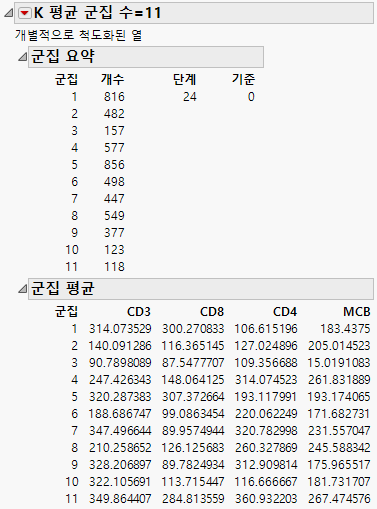The width and height of the screenshot is (377, 509).
Task: Click CD8 mean 89.7824934
Action: coord(193,465)
